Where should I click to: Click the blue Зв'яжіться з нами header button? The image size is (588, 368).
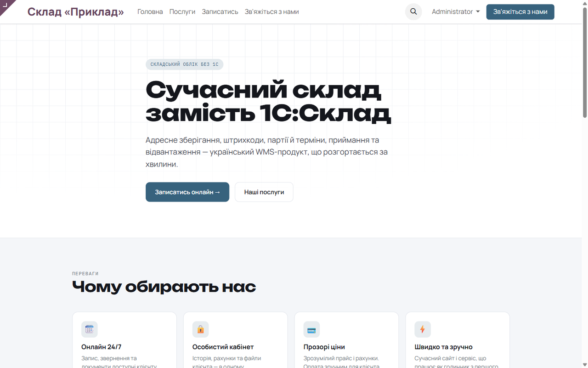(520, 12)
